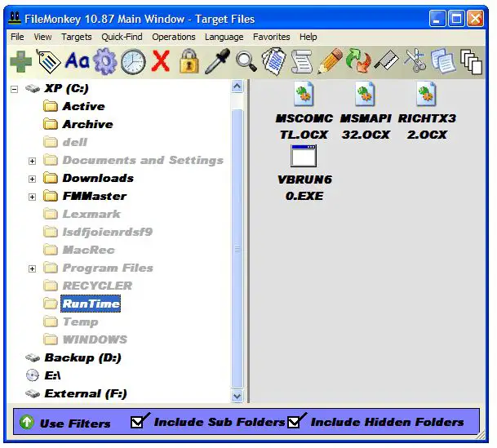Click the green Use Filters arrow icon

click(x=27, y=422)
